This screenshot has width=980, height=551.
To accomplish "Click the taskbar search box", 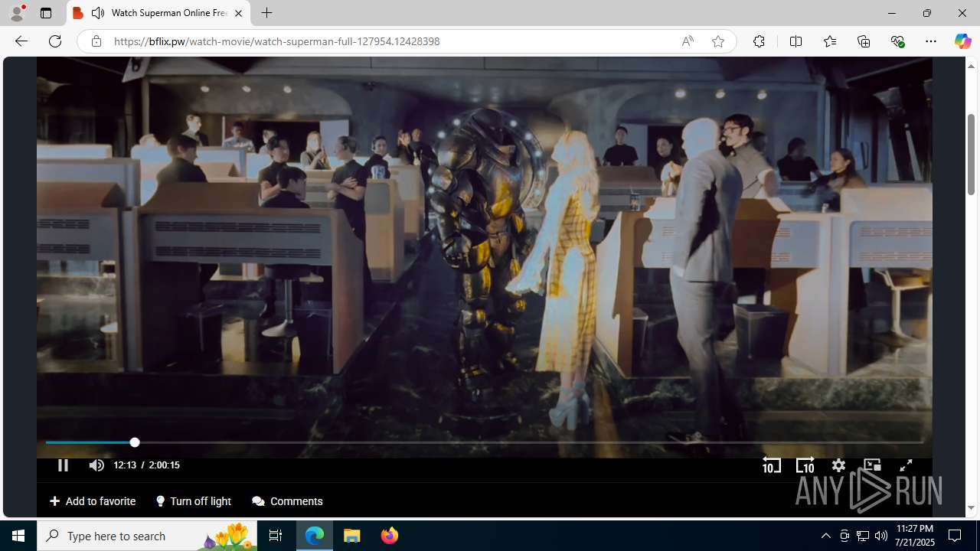I will coord(147,536).
